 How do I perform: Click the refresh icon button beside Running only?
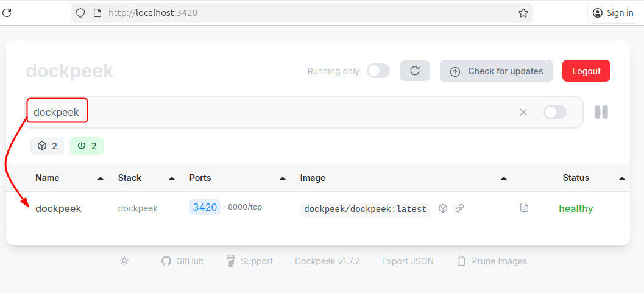point(415,71)
